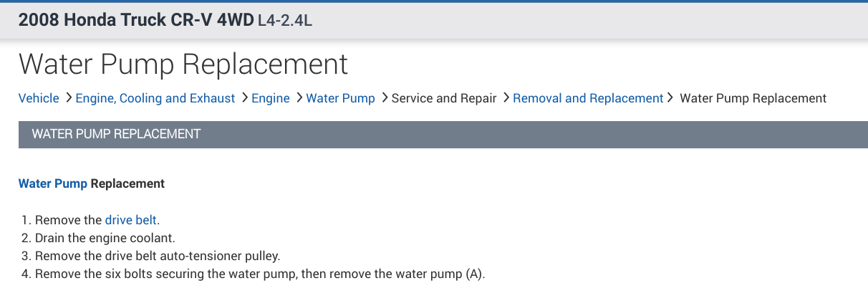The width and height of the screenshot is (868, 306).
Task: Click the 2008 Honda Truck CR-V 4WD title
Action: coord(135,19)
